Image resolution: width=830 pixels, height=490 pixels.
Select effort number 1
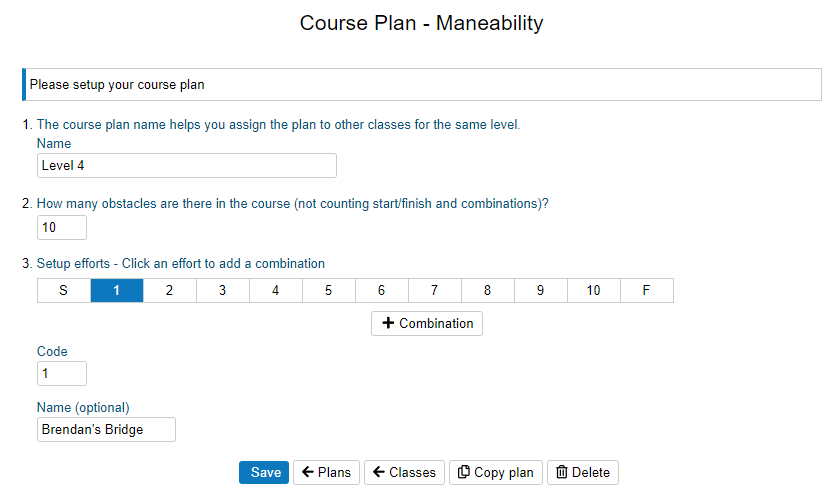tap(117, 290)
